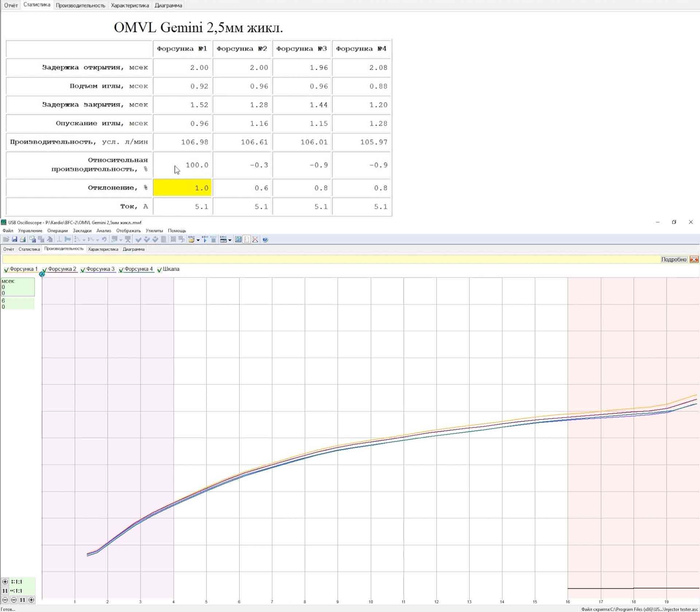Click the double checkmark toolbar icon
The image size is (700, 612).
click(x=147, y=239)
